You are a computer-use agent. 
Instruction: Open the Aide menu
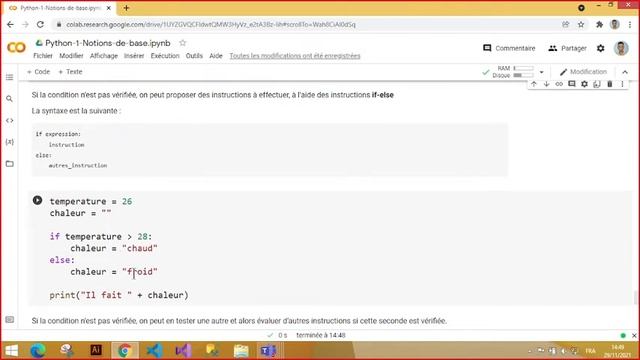pyautogui.click(x=216, y=56)
